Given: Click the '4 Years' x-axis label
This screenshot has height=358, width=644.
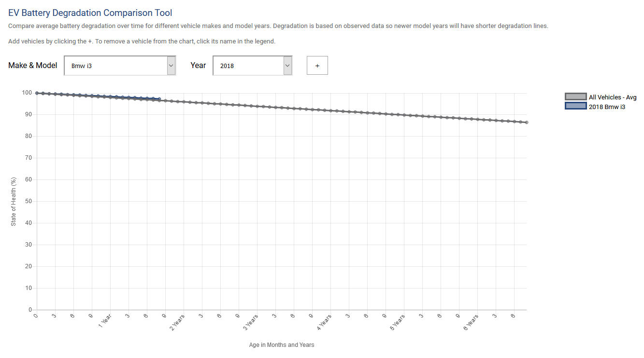Looking at the screenshot, I should click(x=324, y=322).
